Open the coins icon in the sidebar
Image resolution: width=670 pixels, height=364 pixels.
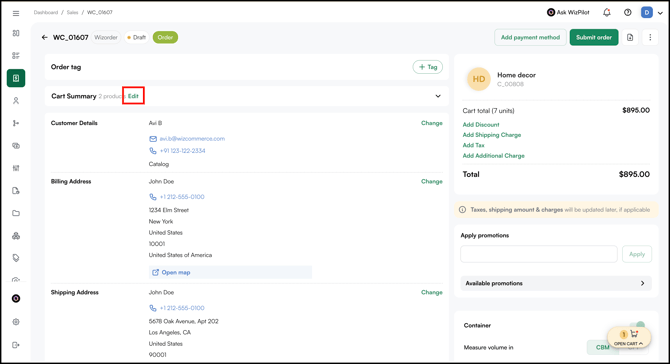point(16,146)
